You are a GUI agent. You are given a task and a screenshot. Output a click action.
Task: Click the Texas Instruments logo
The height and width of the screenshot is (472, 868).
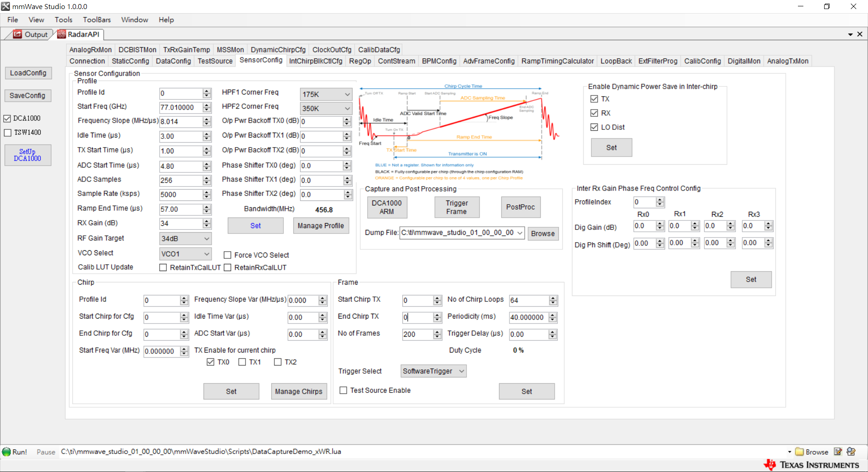pos(811,465)
